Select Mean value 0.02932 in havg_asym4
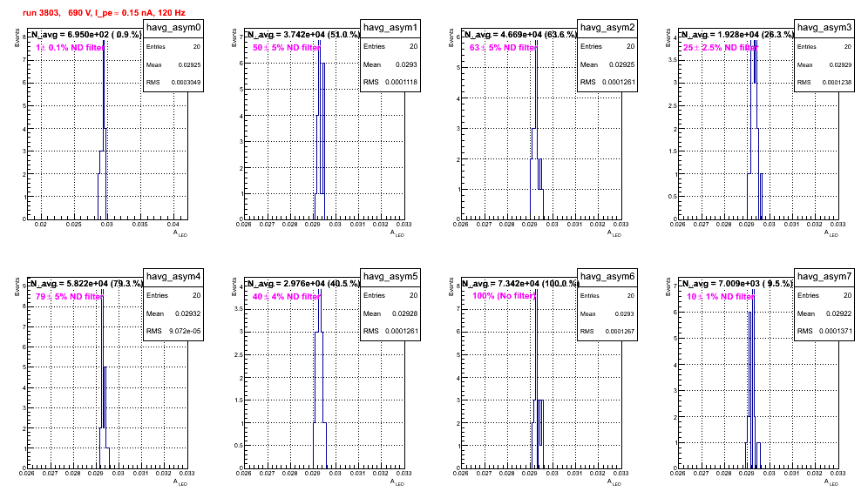Image resolution: width=868 pixels, height=498 pixels. click(187, 313)
